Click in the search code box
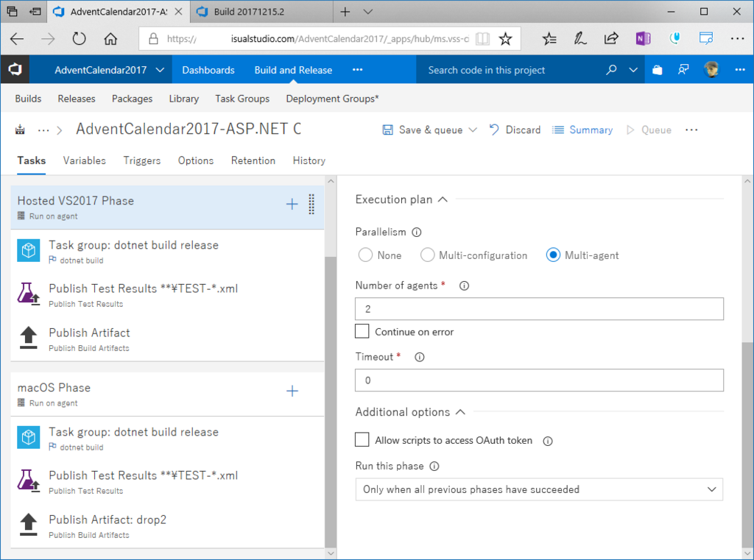The width and height of the screenshot is (754, 560). pyautogui.click(x=510, y=70)
